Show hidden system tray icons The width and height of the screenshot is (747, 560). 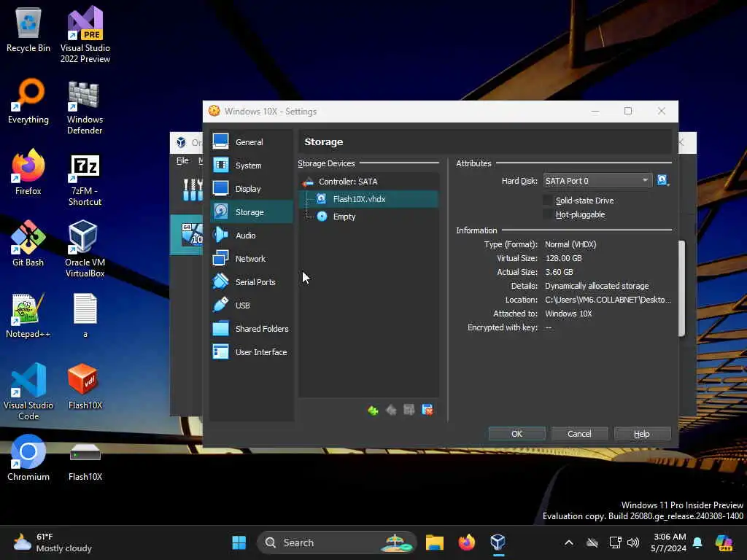[569, 542]
